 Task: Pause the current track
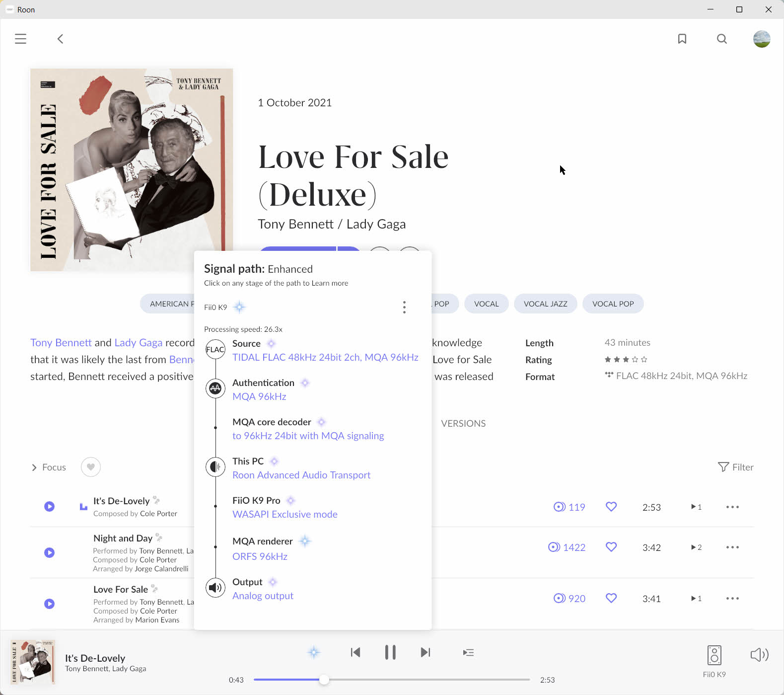(x=390, y=652)
